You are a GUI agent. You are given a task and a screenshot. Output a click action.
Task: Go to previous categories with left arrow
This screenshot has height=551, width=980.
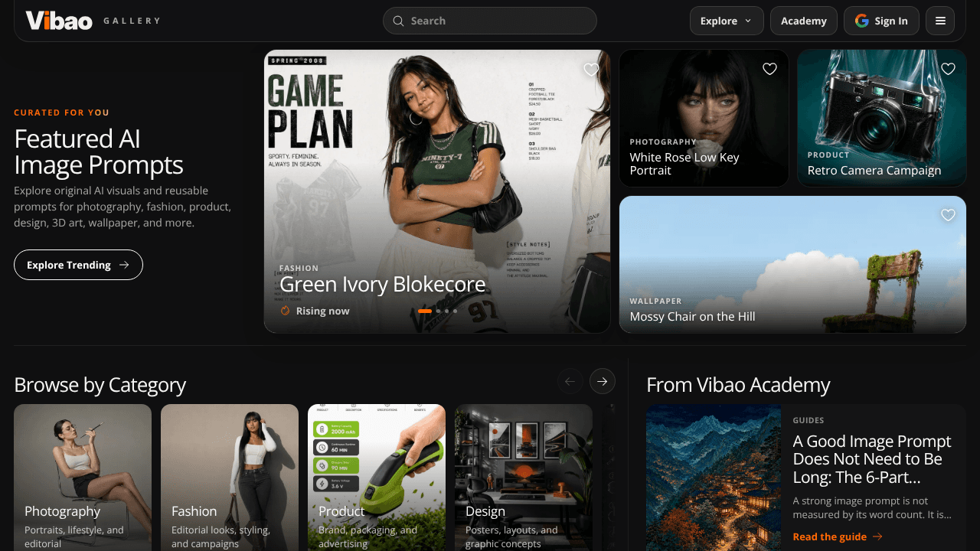570,381
